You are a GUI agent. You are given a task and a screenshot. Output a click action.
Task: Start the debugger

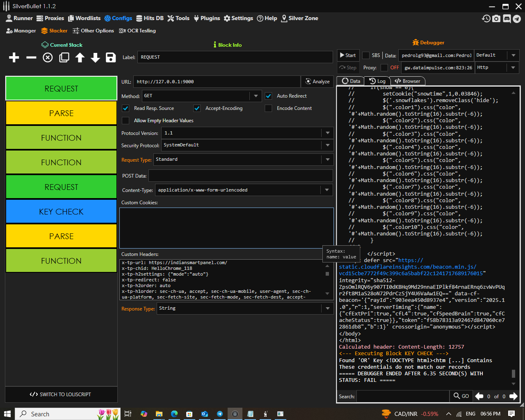click(348, 55)
